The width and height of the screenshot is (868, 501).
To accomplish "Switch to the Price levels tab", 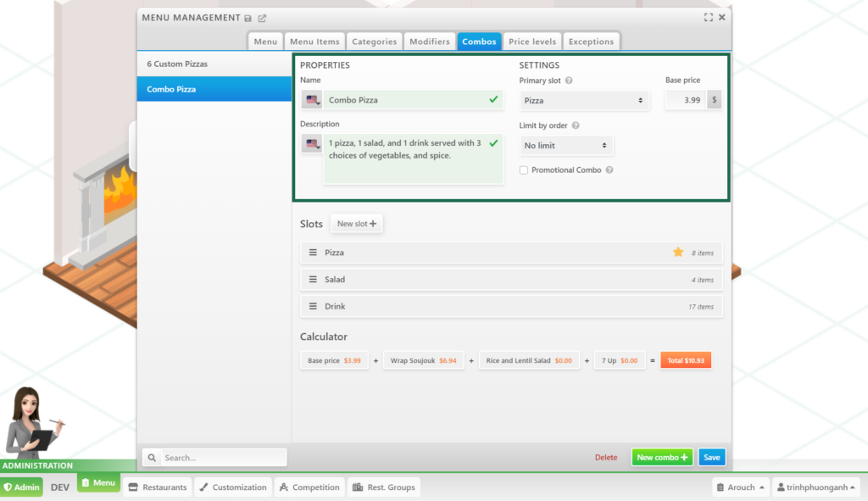I will pos(532,42).
